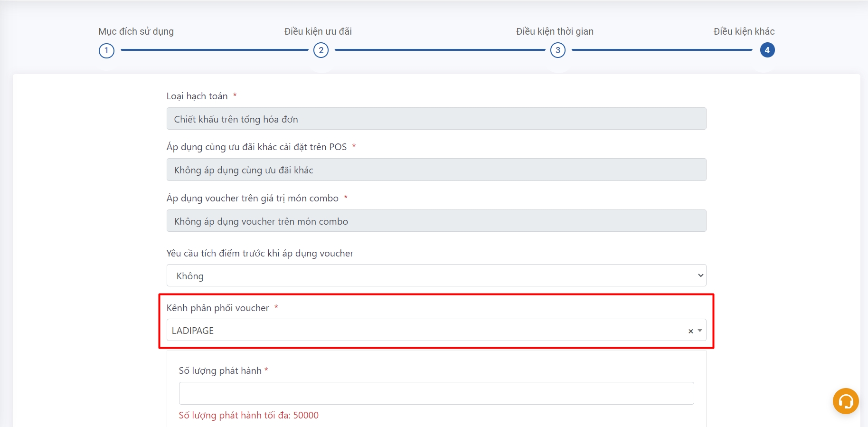Expand the voucher channel dropdown arrow
This screenshot has height=427, width=868.
(700, 331)
